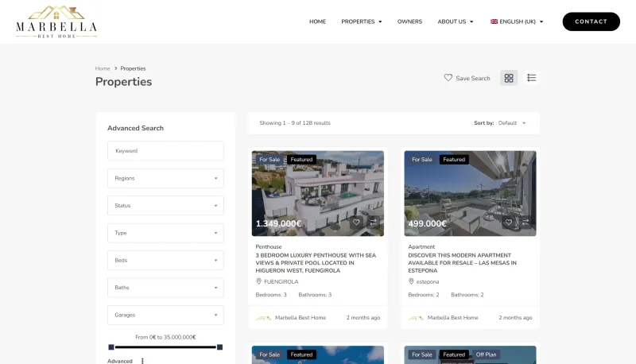This screenshot has height=364, width=636.
Task: Click the 1.349.000€ price text
Action: (x=278, y=224)
